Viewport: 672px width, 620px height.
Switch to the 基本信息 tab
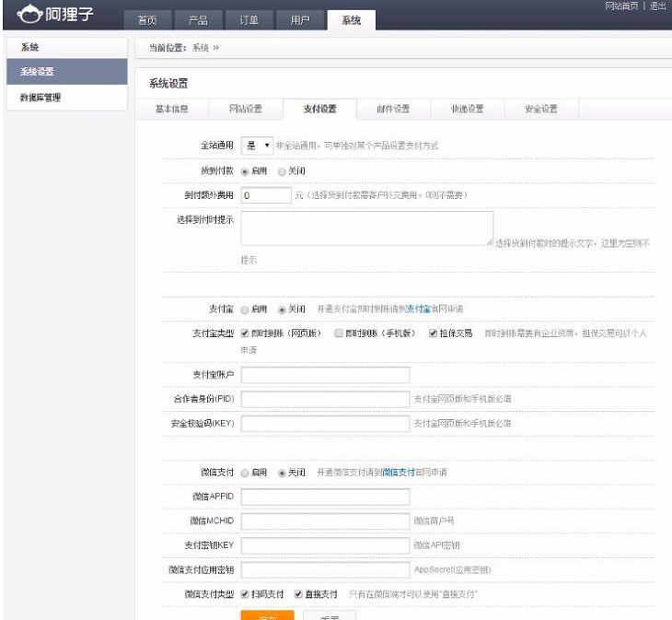pos(171,110)
